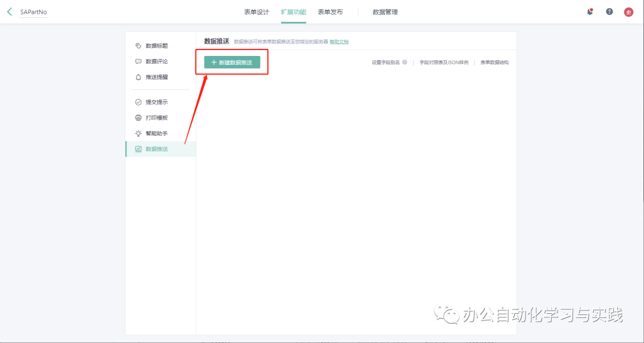Switch to the 表单发布 tab

(x=330, y=12)
